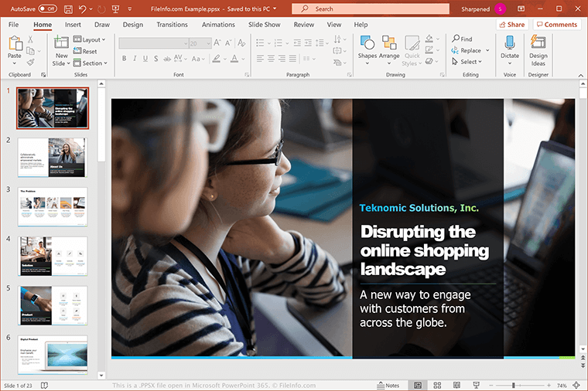Toggle text Shadow formatting

point(156,59)
